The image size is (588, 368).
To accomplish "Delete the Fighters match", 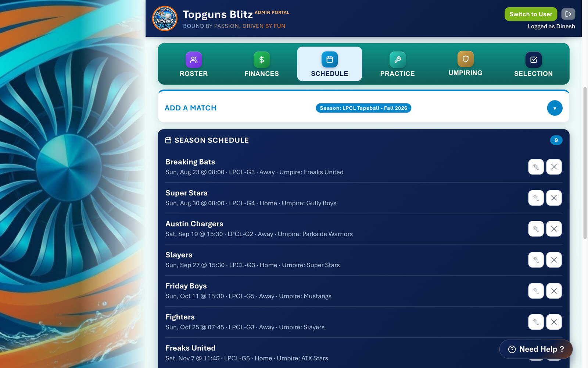I will click(x=554, y=322).
